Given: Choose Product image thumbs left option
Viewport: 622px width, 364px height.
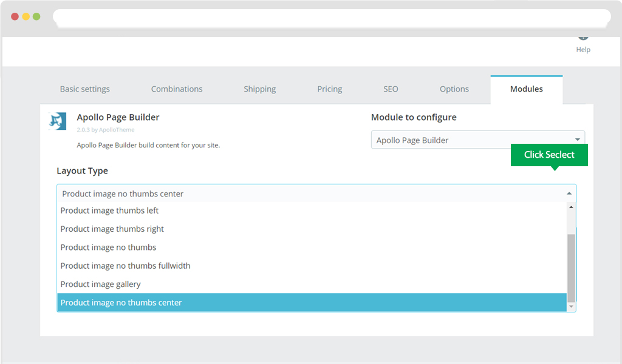Looking at the screenshot, I should click(x=312, y=211).
